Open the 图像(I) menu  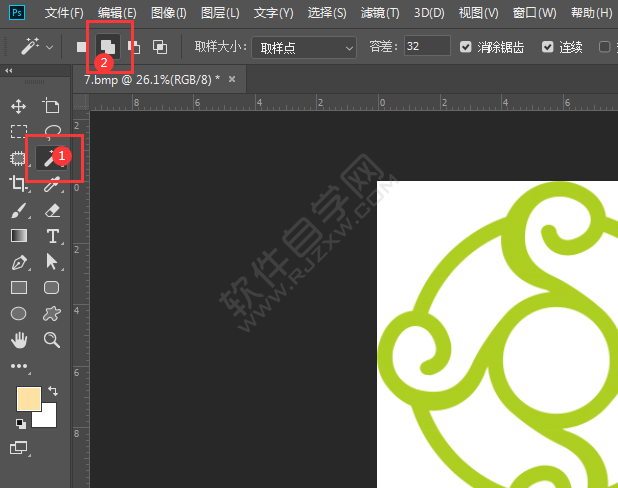coord(169,13)
